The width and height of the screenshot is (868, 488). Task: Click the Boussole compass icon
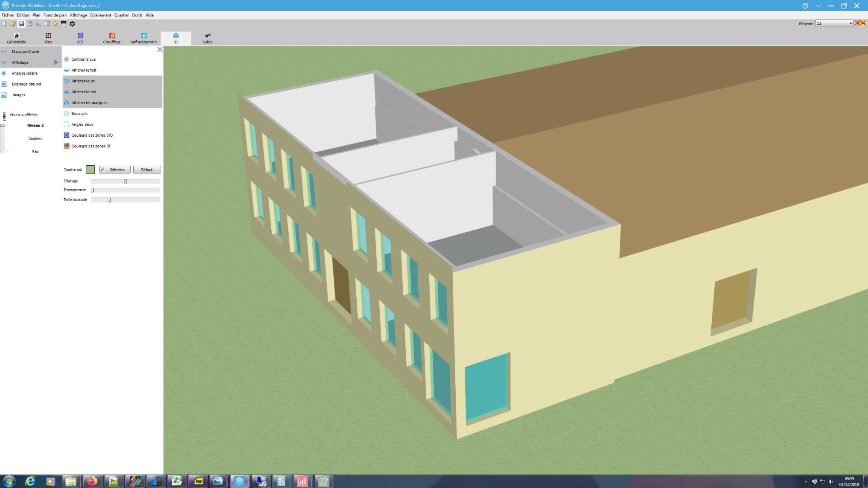[x=66, y=114]
